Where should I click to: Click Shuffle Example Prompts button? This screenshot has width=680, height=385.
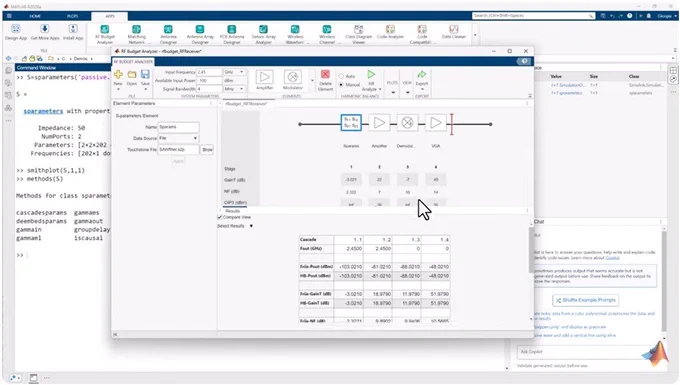pos(585,300)
